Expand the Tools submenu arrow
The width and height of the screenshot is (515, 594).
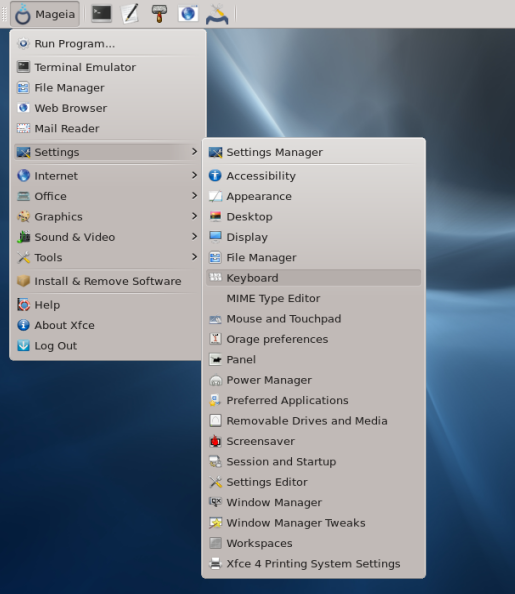click(x=194, y=257)
